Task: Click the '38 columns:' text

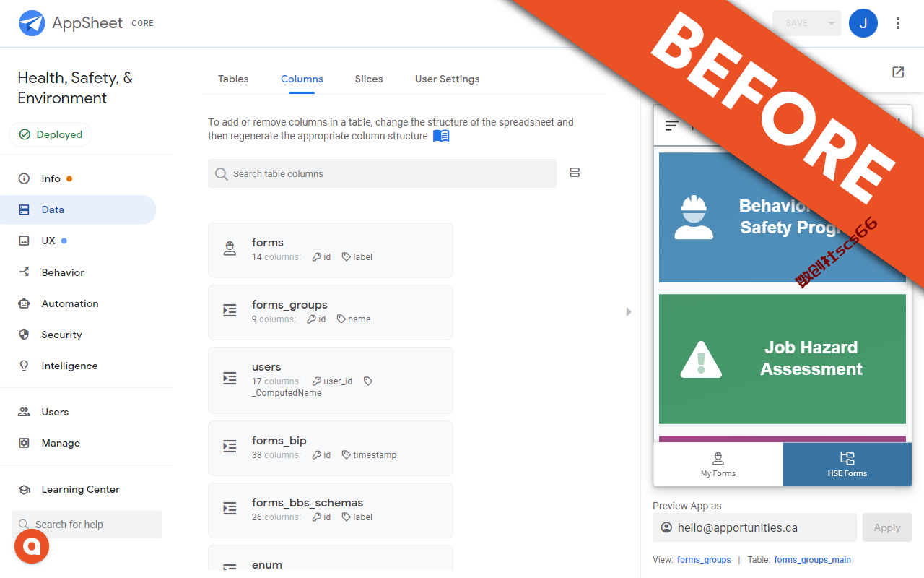Action: point(276,455)
